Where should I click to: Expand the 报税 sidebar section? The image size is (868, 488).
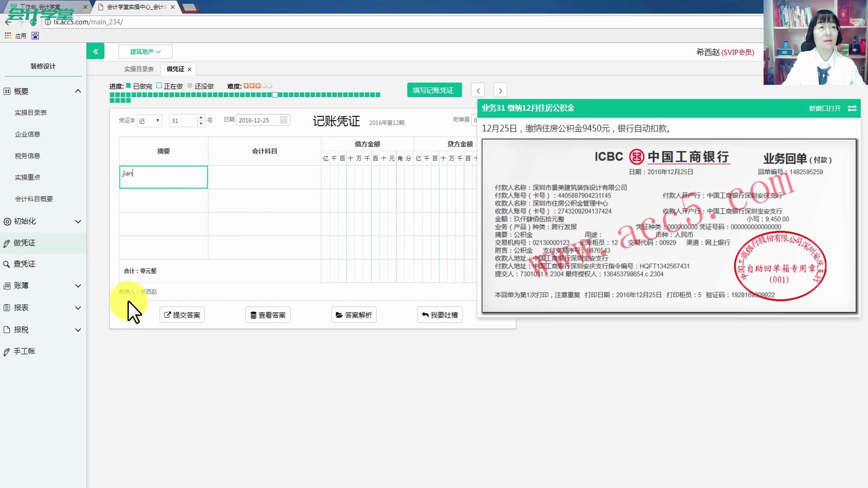click(78, 330)
